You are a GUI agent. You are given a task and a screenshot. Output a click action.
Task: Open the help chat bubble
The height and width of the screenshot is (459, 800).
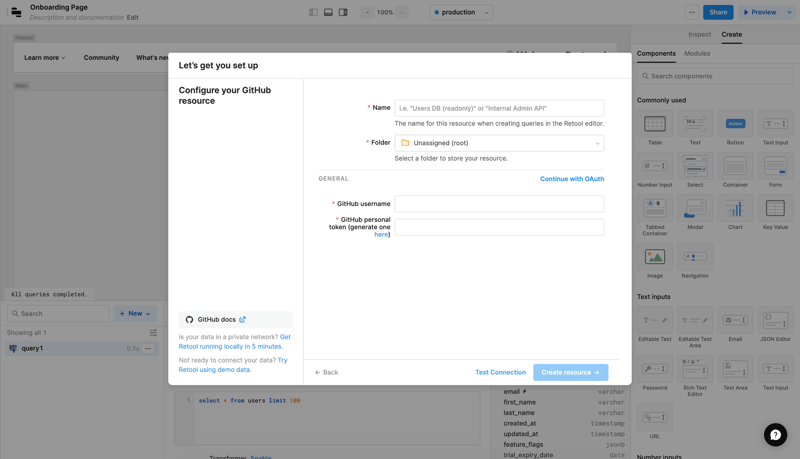coord(775,435)
